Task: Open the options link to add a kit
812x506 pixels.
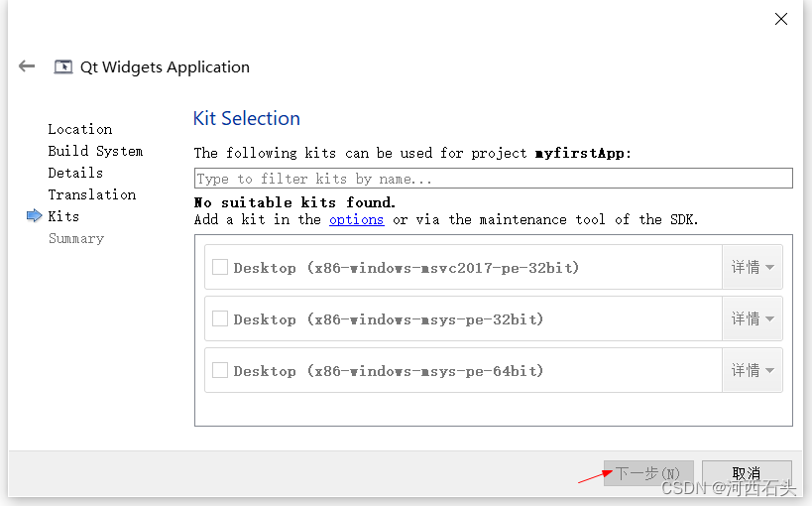Action: [356, 220]
